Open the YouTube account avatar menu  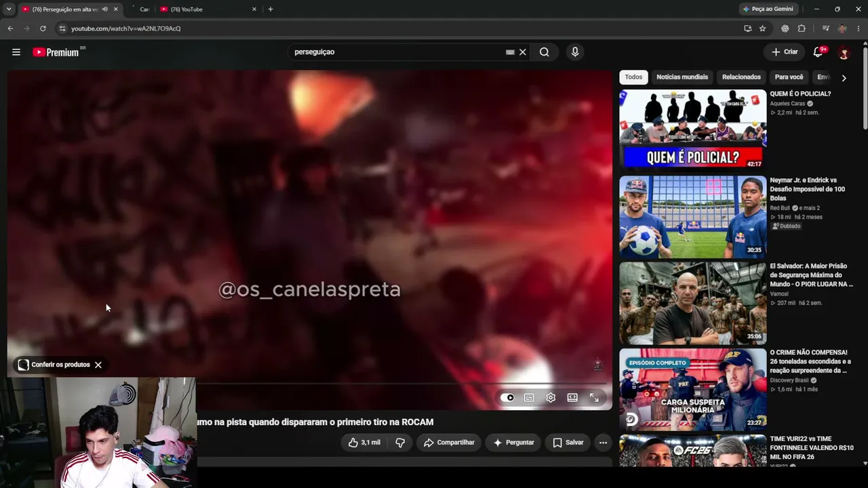[844, 52]
